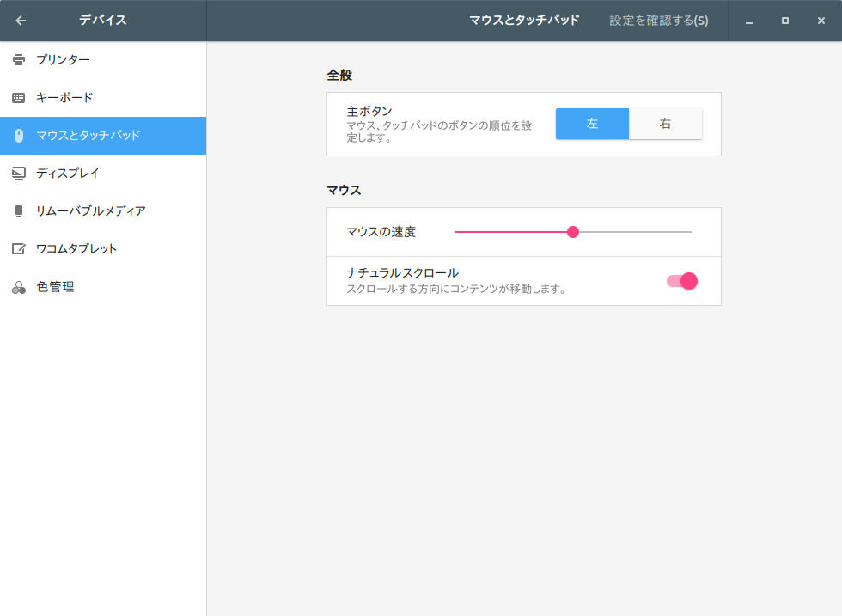Click the back arrow in the header bar
842x616 pixels.
20,20
